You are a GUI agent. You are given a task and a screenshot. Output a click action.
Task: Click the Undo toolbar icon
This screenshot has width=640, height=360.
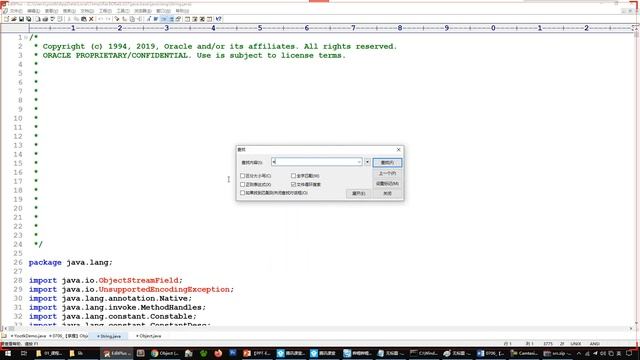[100, 19]
